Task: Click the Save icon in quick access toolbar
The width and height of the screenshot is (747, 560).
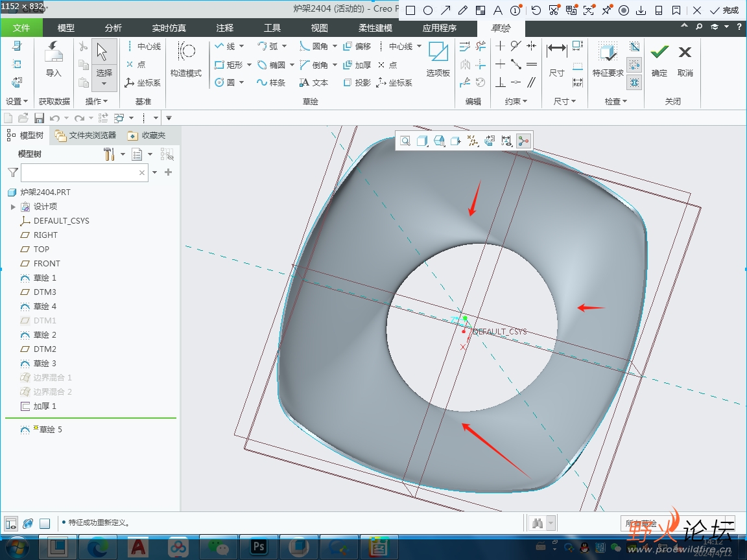Action: [x=39, y=117]
